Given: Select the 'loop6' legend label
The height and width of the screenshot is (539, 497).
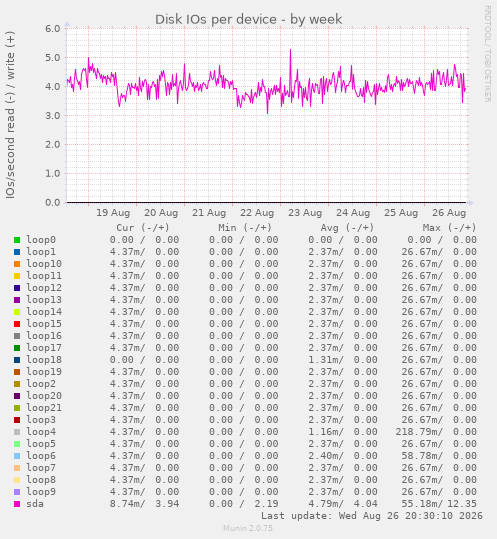Looking at the screenshot, I should coord(41,456).
